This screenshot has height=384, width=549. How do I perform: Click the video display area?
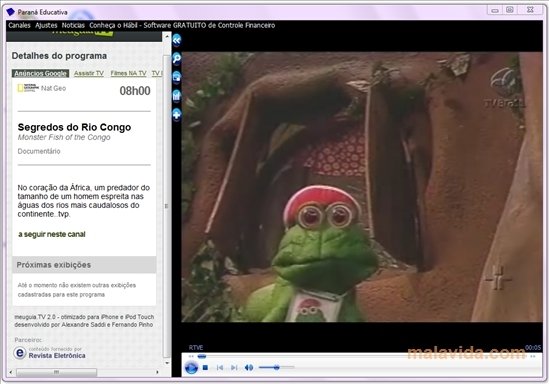(362, 187)
